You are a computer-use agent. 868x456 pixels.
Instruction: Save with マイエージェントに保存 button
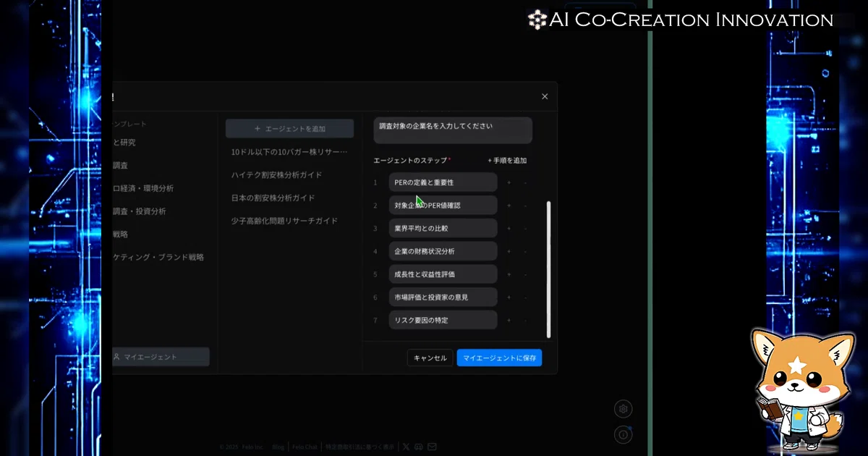499,358
